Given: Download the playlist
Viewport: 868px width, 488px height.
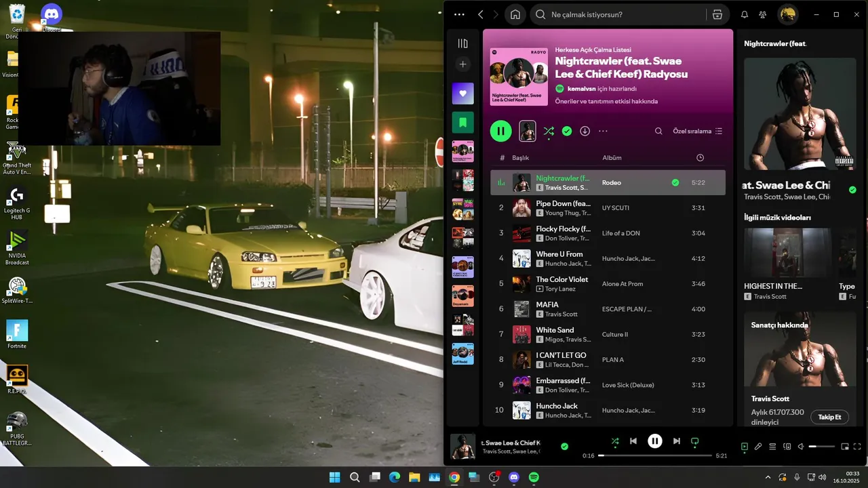Looking at the screenshot, I should (x=585, y=131).
